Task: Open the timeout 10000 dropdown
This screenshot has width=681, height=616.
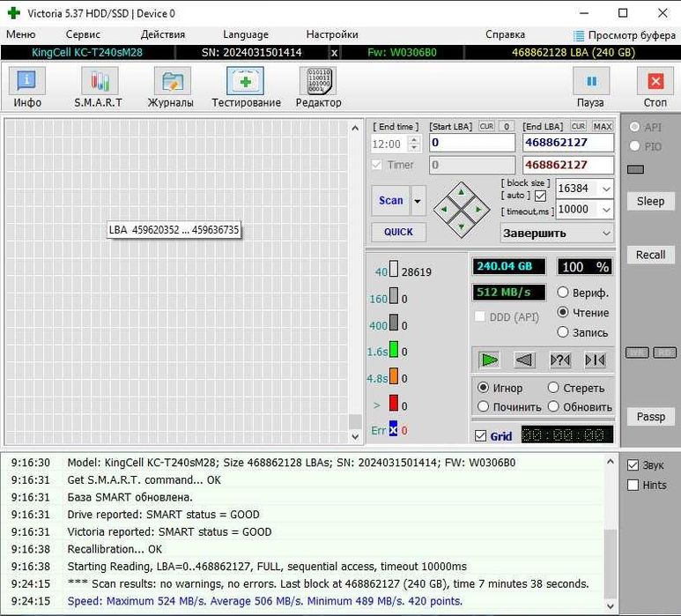Action: pyautogui.click(x=606, y=210)
